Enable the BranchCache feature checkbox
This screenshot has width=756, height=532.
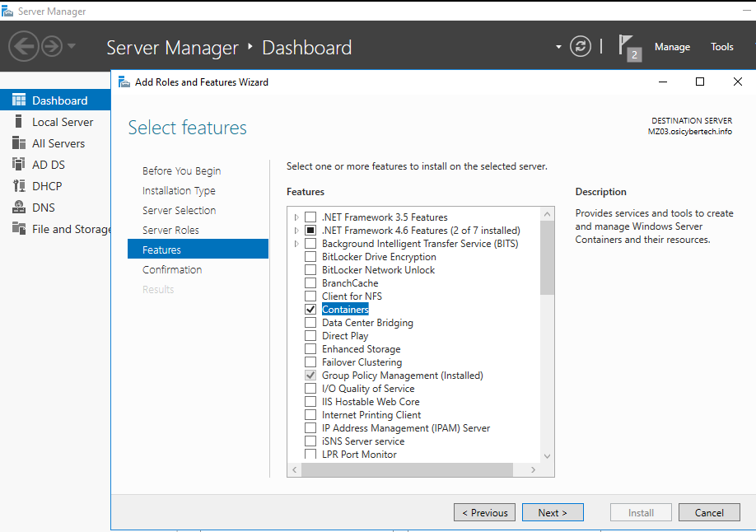(x=310, y=283)
